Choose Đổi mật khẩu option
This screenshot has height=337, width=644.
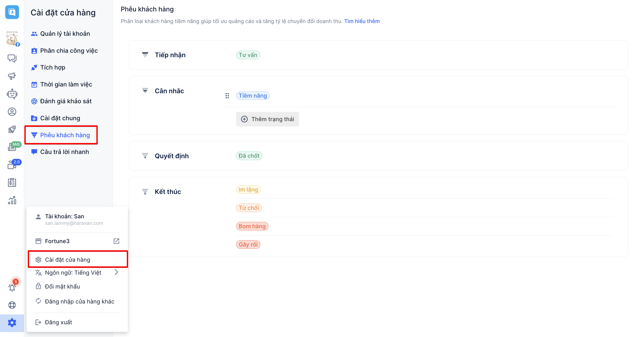click(62, 286)
